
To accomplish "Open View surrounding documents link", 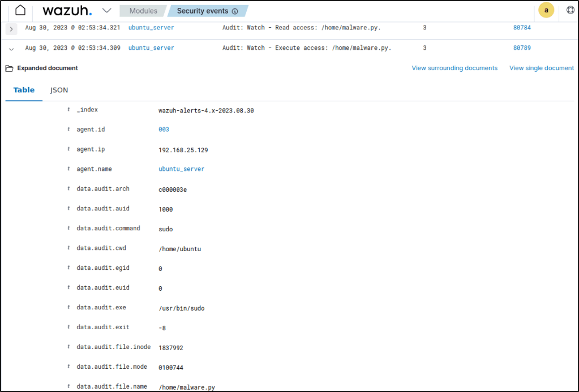I will coord(454,68).
